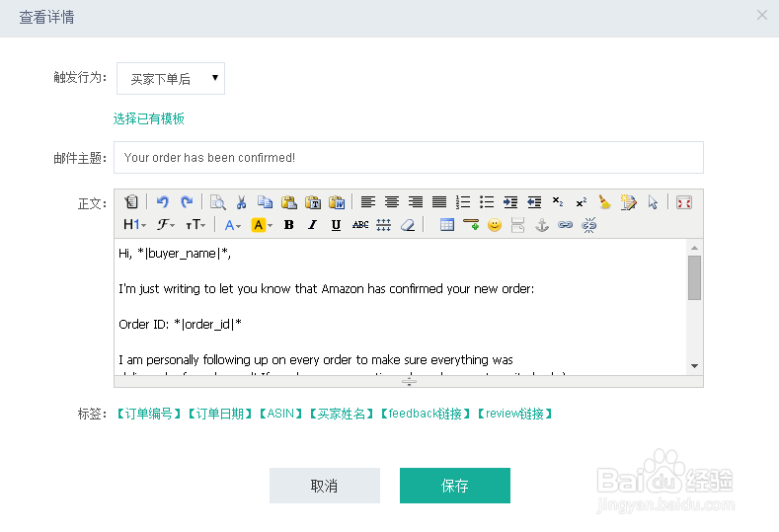Insert a table

[447, 225]
